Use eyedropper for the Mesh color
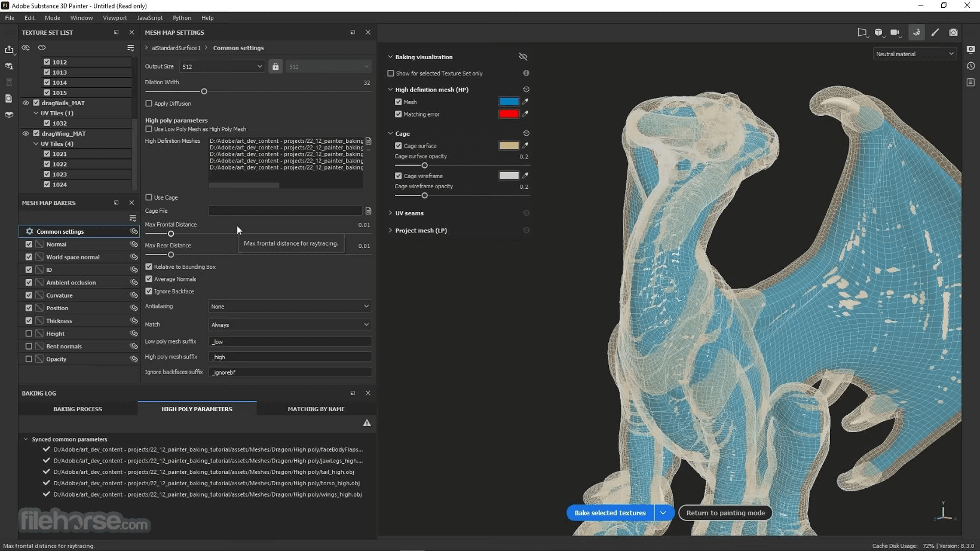The image size is (980, 551). click(x=525, y=102)
